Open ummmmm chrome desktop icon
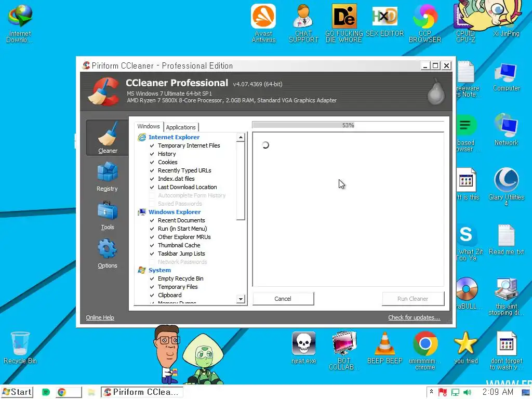532x399 pixels. click(425, 351)
